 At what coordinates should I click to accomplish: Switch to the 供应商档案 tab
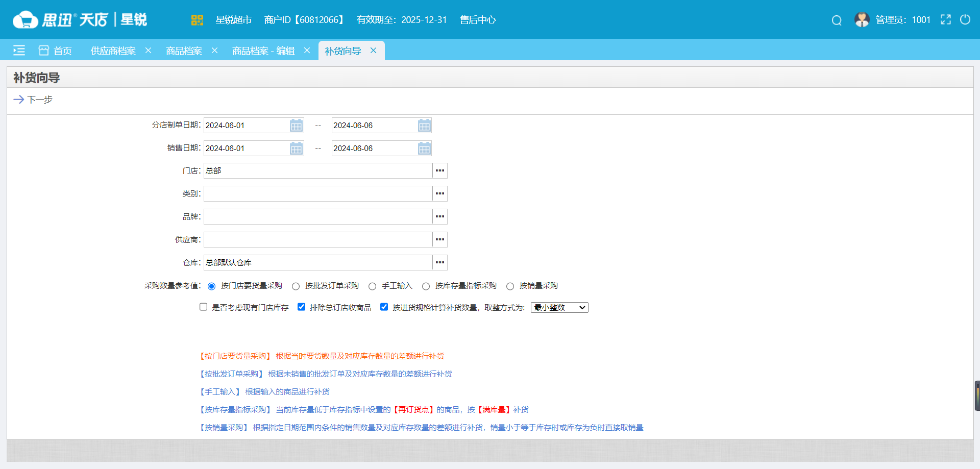coord(113,51)
